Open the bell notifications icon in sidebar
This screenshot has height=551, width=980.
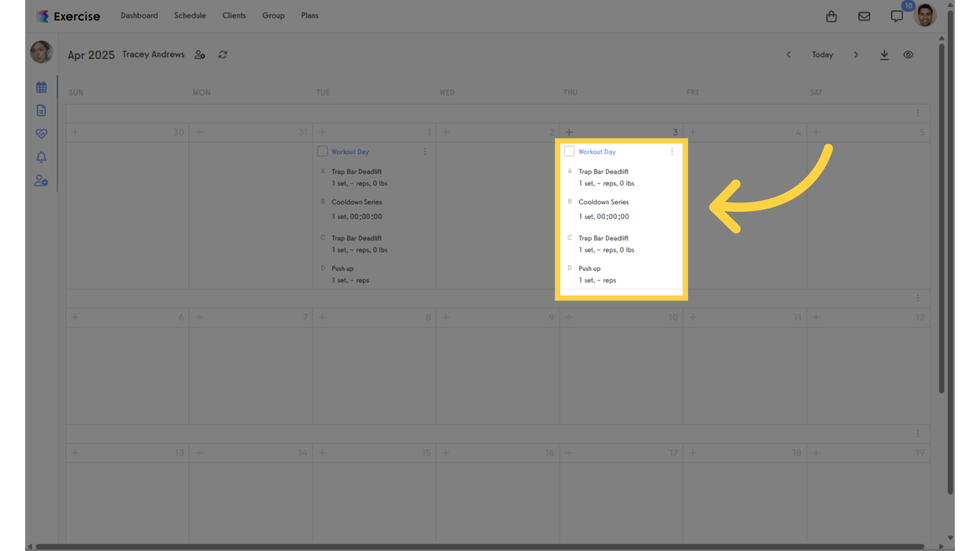42,157
